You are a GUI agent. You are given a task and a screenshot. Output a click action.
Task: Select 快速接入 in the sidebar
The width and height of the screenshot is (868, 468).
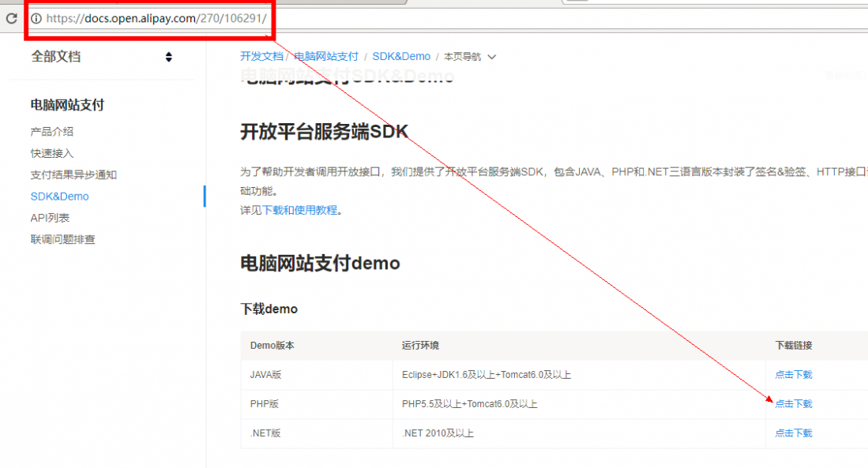click(x=52, y=153)
